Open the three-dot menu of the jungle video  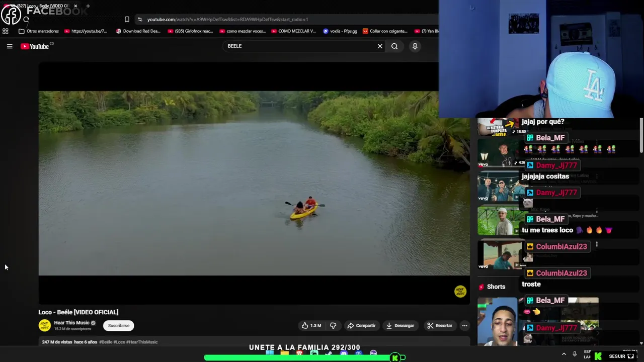[597, 211]
